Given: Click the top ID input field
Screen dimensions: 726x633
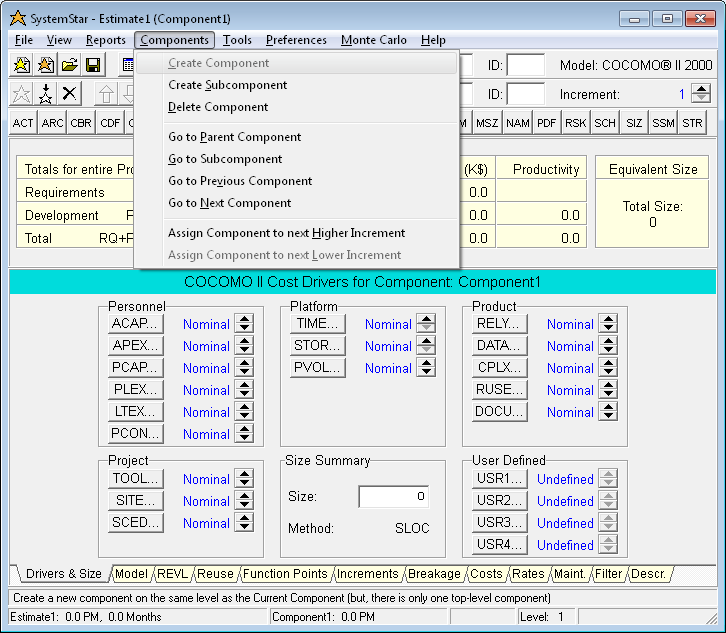Looking at the screenshot, I should (x=526, y=65).
